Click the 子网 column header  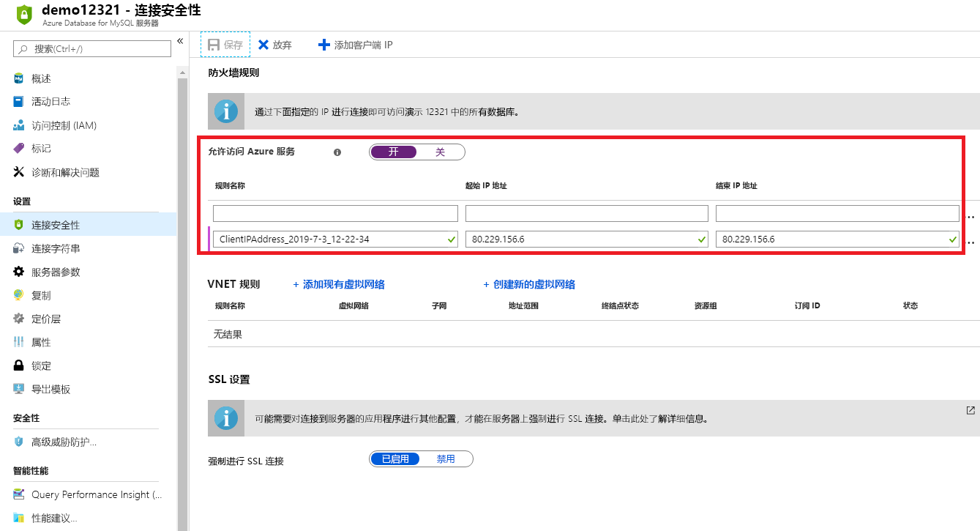[439, 305]
